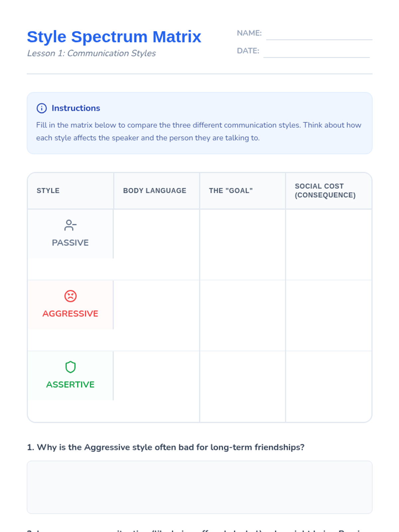Select the Assertive row Goal cell
This screenshot has width=399, height=532.
coord(242,386)
